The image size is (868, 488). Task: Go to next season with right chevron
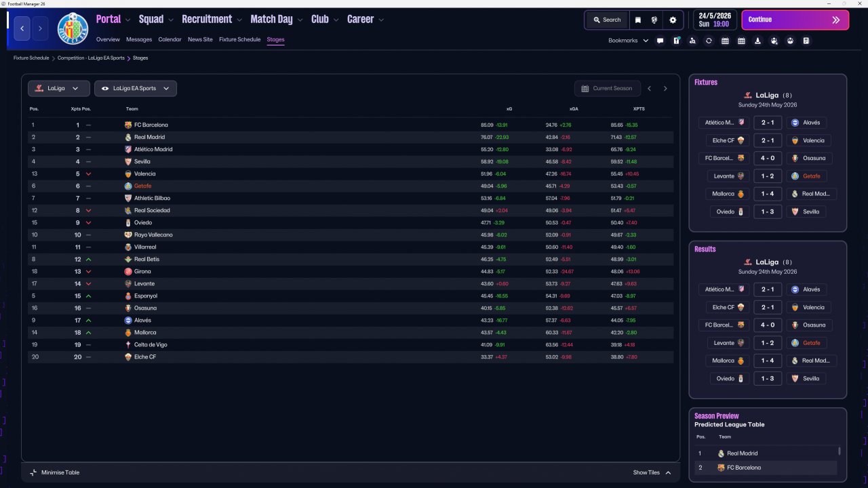(x=665, y=89)
